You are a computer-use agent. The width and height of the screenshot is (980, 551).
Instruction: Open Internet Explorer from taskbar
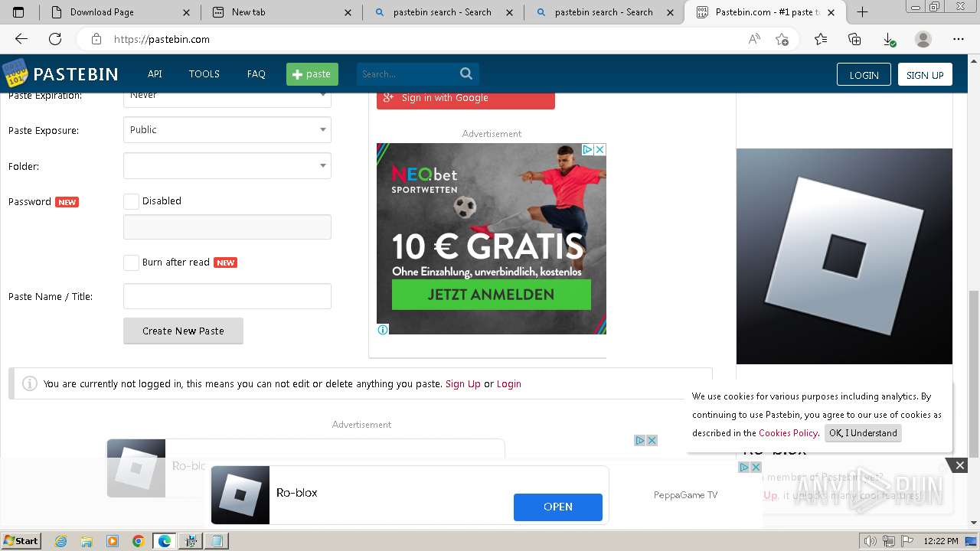click(x=61, y=541)
